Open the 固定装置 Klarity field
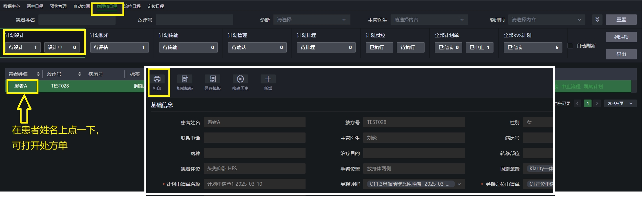644x197 pixels. pos(538,169)
